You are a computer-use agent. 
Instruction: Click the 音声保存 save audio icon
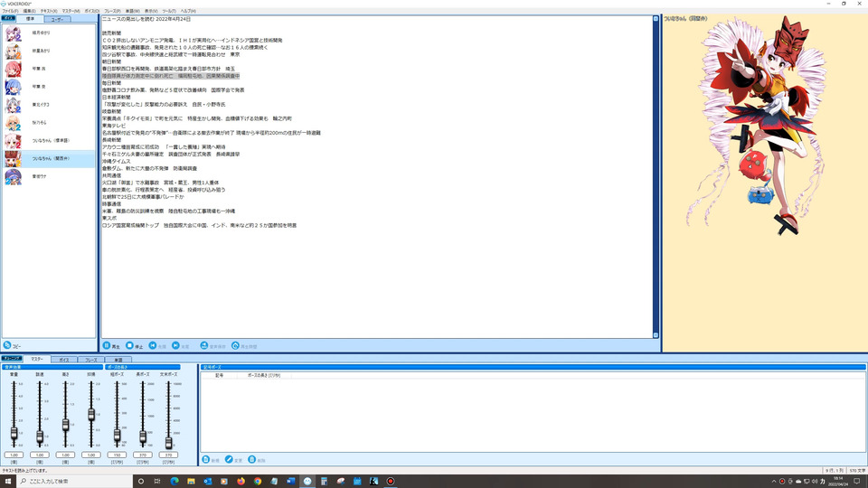pyautogui.click(x=203, y=345)
